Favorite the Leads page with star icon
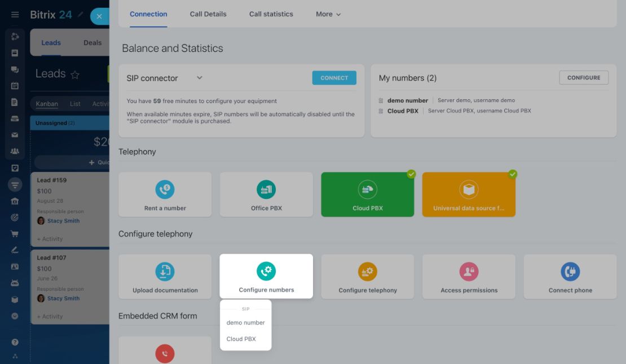The height and width of the screenshot is (364, 626). tap(74, 74)
